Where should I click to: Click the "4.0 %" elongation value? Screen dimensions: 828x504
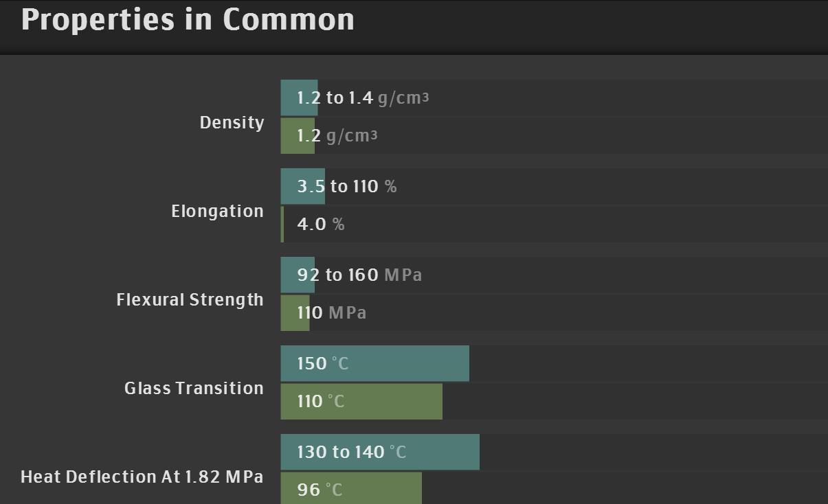point(320,225)
